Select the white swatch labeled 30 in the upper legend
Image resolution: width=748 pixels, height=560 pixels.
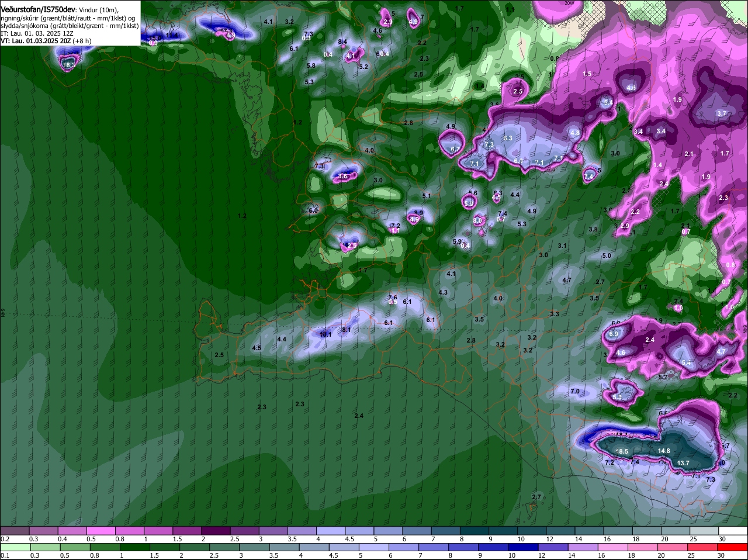[x=733, y=531]
